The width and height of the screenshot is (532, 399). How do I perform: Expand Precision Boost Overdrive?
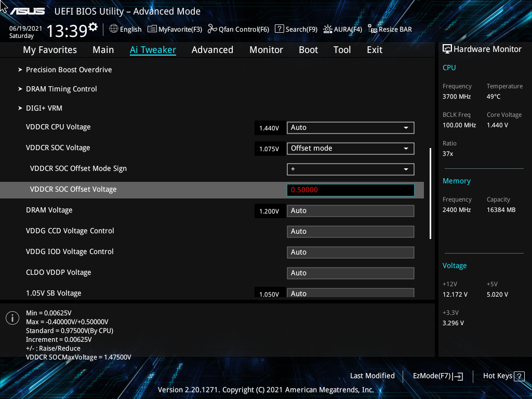(x=69, y=70)
